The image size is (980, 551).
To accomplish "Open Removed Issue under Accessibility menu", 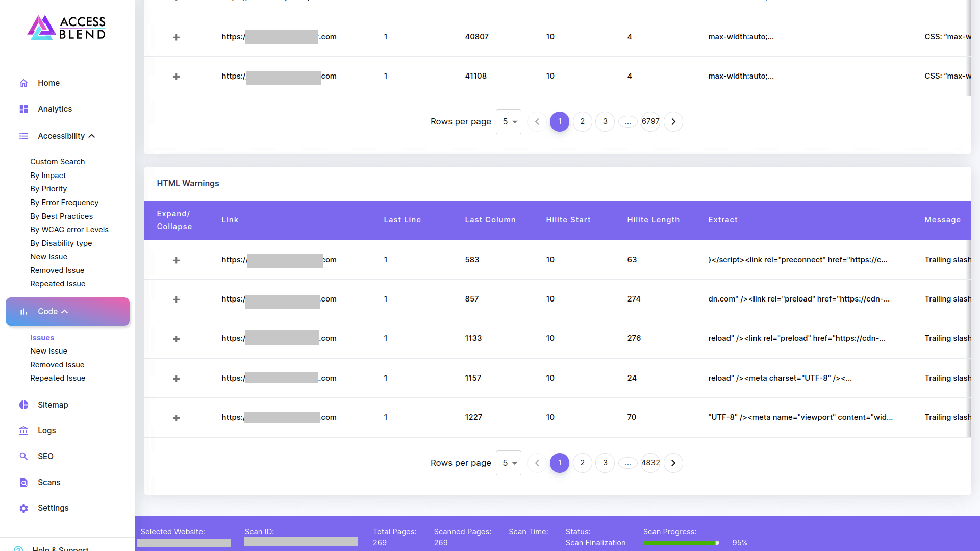I will [57, 270].
